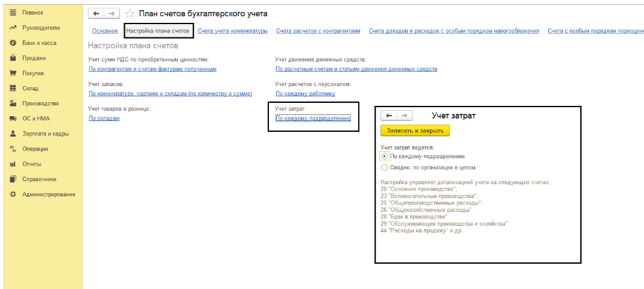This screenshot has height=289, width=644.
Task: Open Продажи shopping bag icon
Action: point(13,58)
